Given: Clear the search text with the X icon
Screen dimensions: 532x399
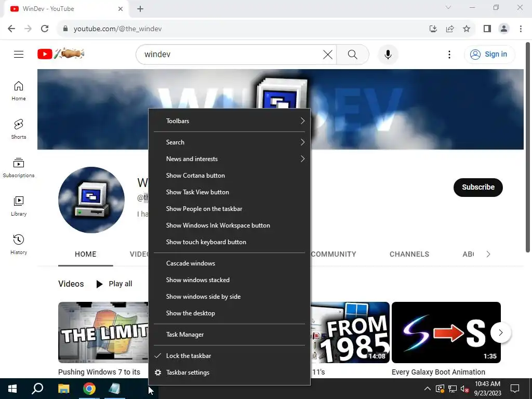Looking at the screenshot, I should click(x=328, y=54).
